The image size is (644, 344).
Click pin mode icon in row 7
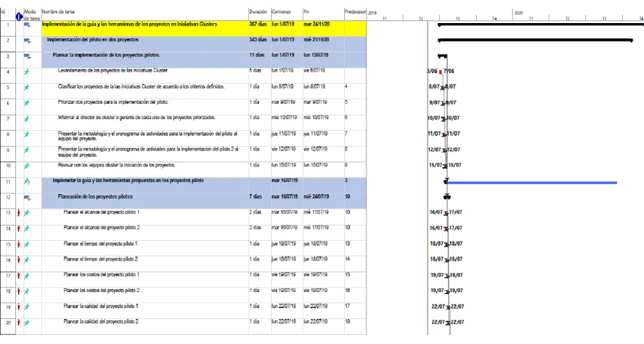click(27, 119)
